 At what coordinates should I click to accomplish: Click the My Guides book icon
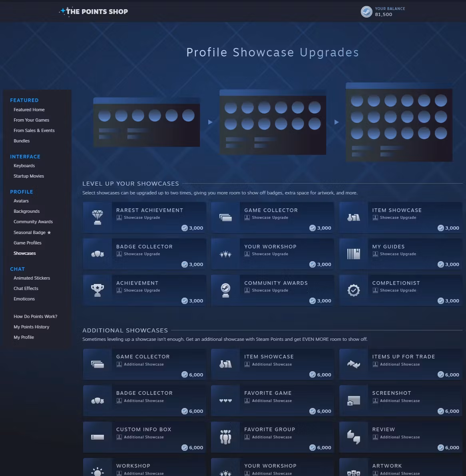point(354,254)
